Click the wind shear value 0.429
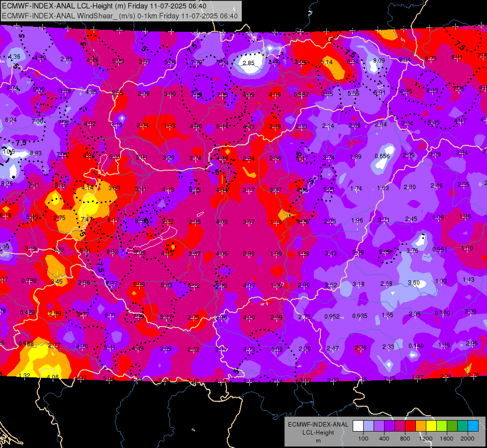 coord(27,313)
